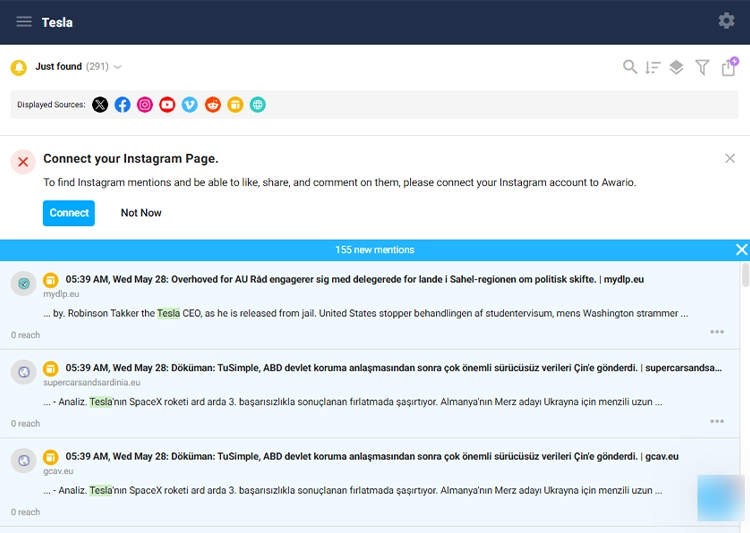Close the new mentions bar

coord(741,250)
